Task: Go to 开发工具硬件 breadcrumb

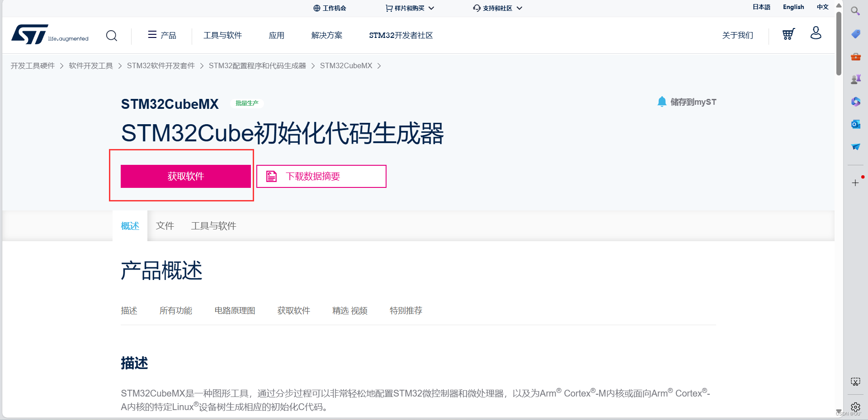Action: point(33,66)
